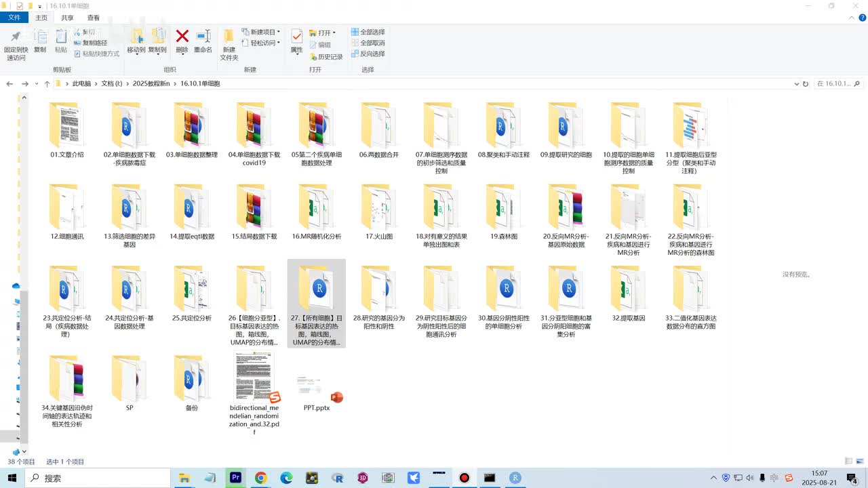Click 复制路径 in the clipboard group
Screen dimensions: 868x488
(x=90, y=43)
